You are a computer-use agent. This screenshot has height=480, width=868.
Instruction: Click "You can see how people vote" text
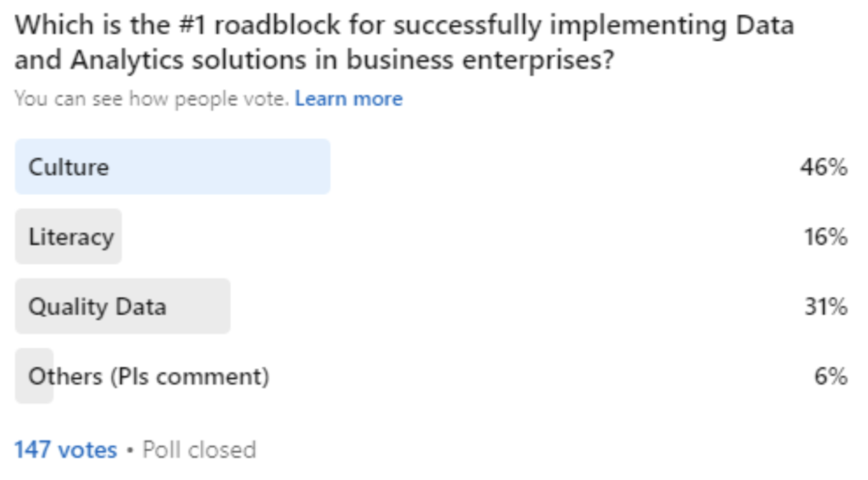(152, 99)
